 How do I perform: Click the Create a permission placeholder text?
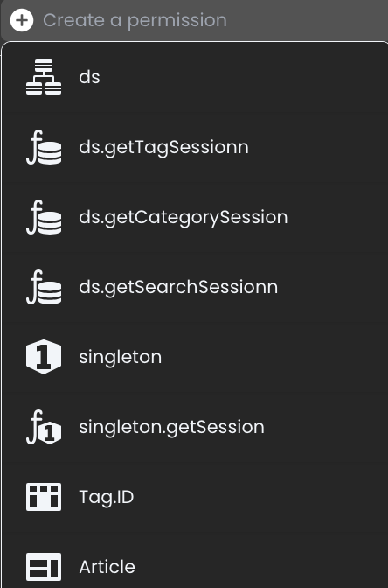(x=135, y=20)
